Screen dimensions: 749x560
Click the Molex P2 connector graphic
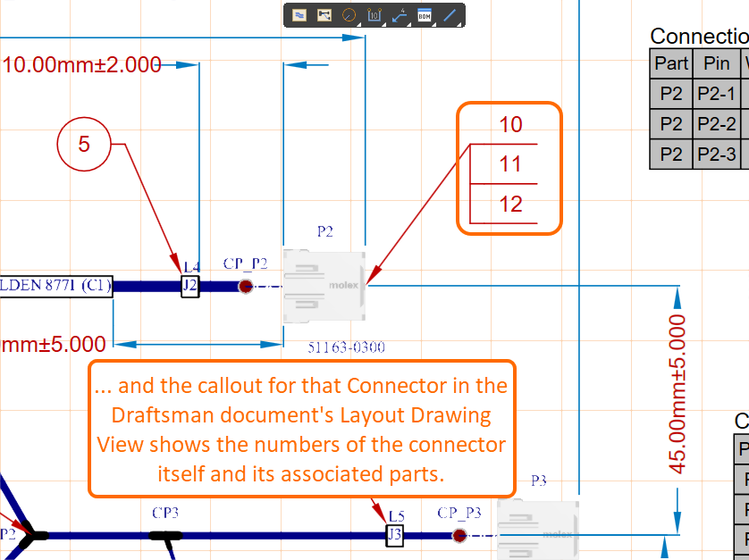point(324,286)
